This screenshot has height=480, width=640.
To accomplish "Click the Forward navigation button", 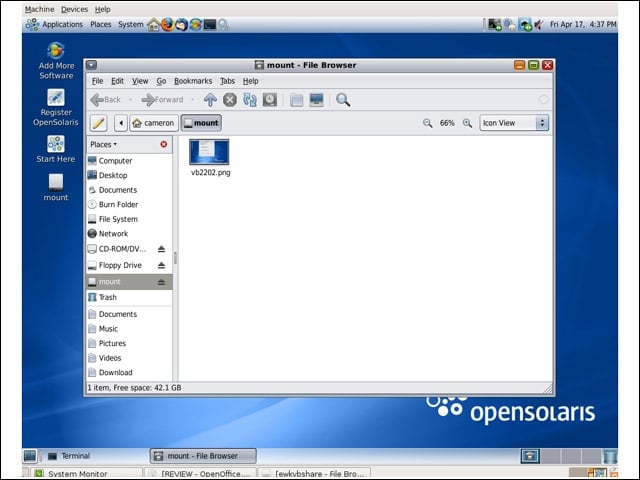I will coord(162,100).
